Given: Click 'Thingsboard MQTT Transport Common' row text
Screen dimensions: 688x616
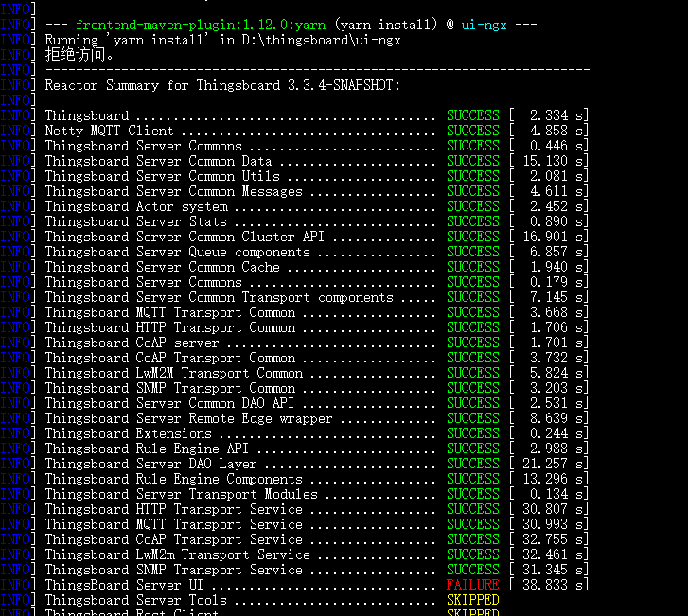Looking at the screenshot, I should coord(169,312).
